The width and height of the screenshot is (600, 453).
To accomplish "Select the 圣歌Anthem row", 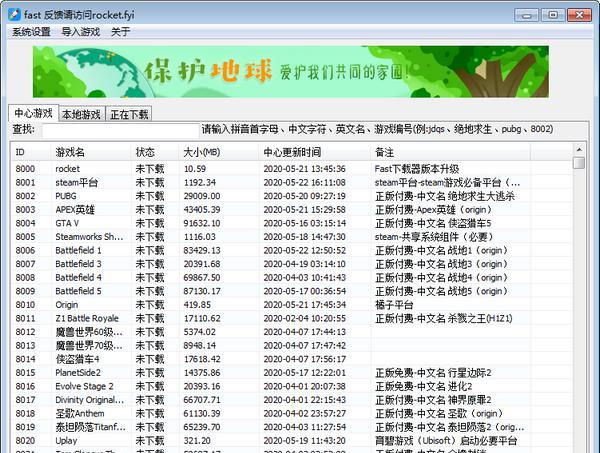I will pos(292,413).
